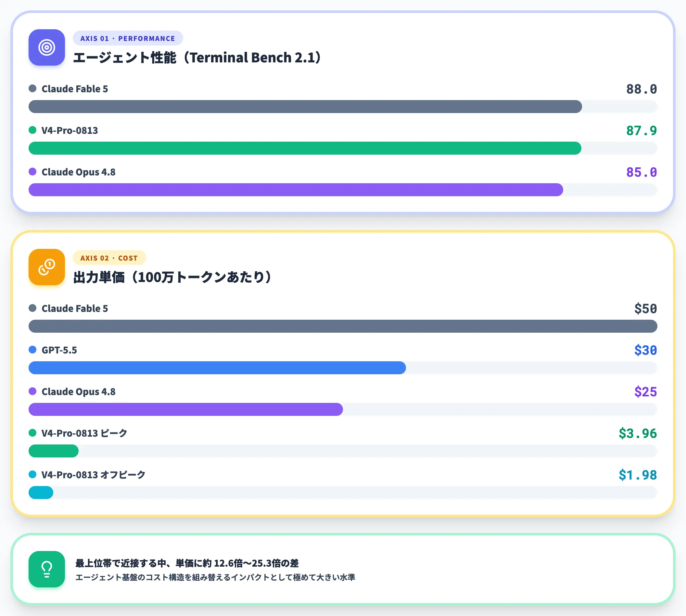The width and height of the screenshot is (686, 616).
Task: Click the $30 price value
Action: (x=645, y=350)
